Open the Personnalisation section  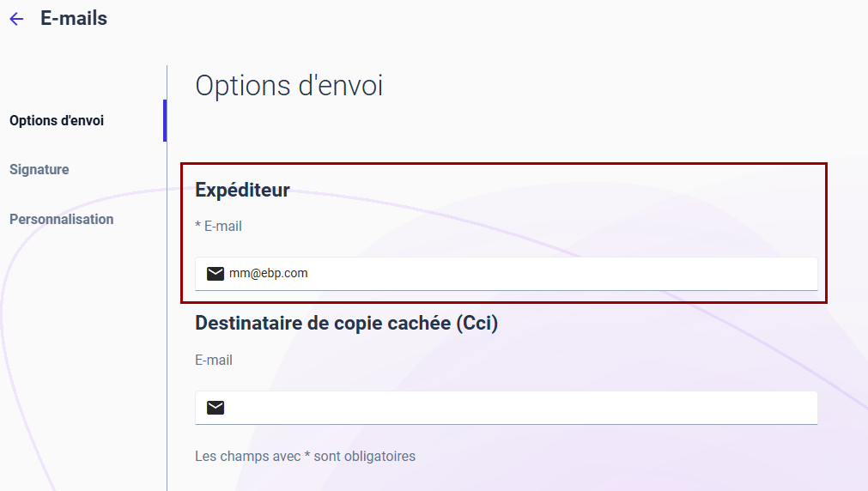click(62, 219)
